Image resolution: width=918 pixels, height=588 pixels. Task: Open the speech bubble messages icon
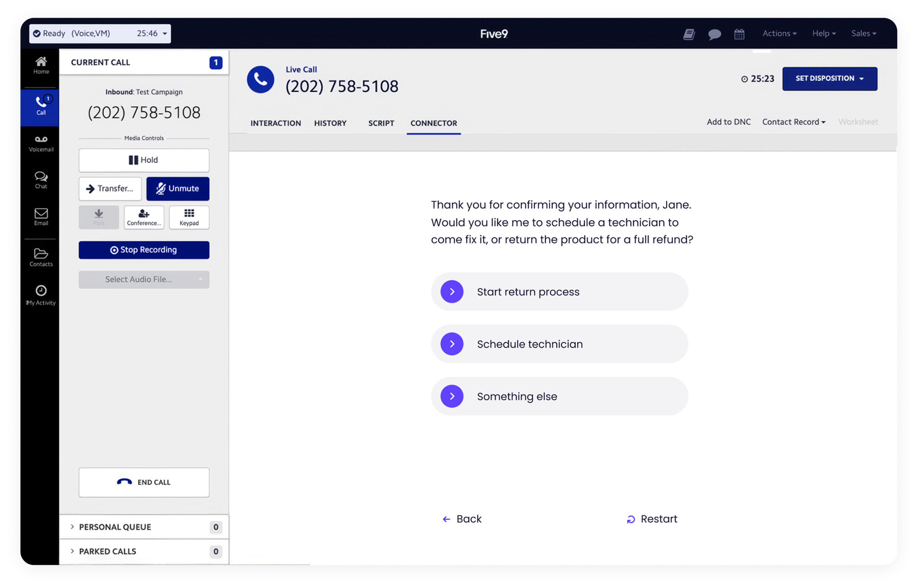click(714, 34)
